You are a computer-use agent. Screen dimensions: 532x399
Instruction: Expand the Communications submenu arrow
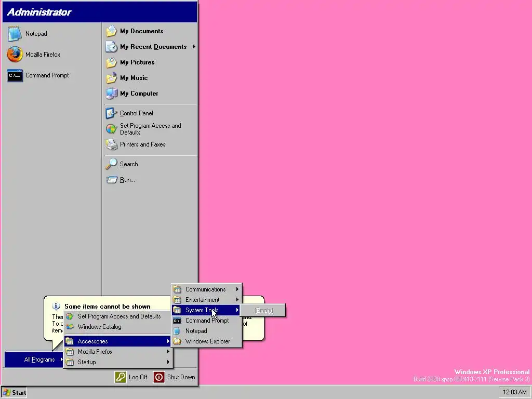(237, 289)
